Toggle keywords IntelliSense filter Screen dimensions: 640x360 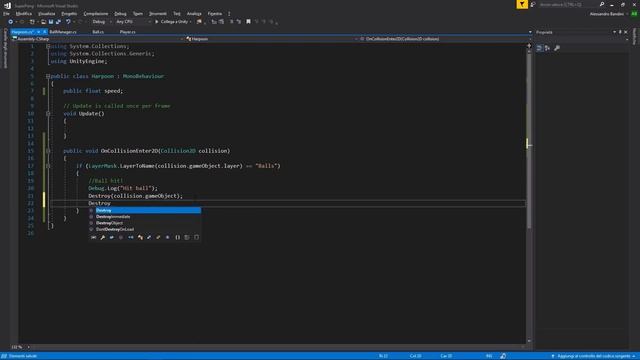(x=187, y=237)
